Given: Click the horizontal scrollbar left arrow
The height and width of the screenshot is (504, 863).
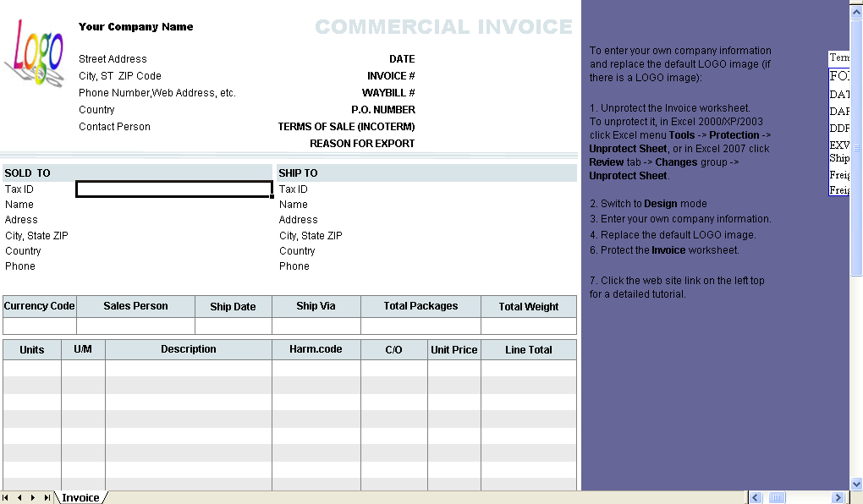Looking at the screenshot, I should coord(756,497).
